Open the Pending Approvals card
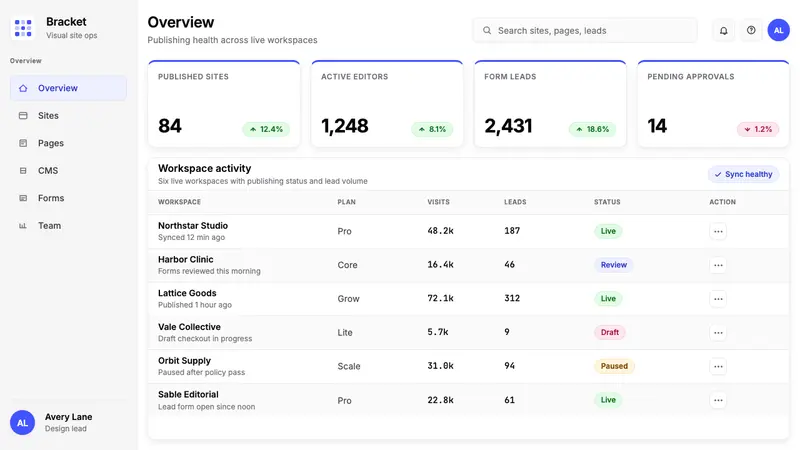Image resolution: width=800 pixels, height=450 pixels. [x=713, y=104]
